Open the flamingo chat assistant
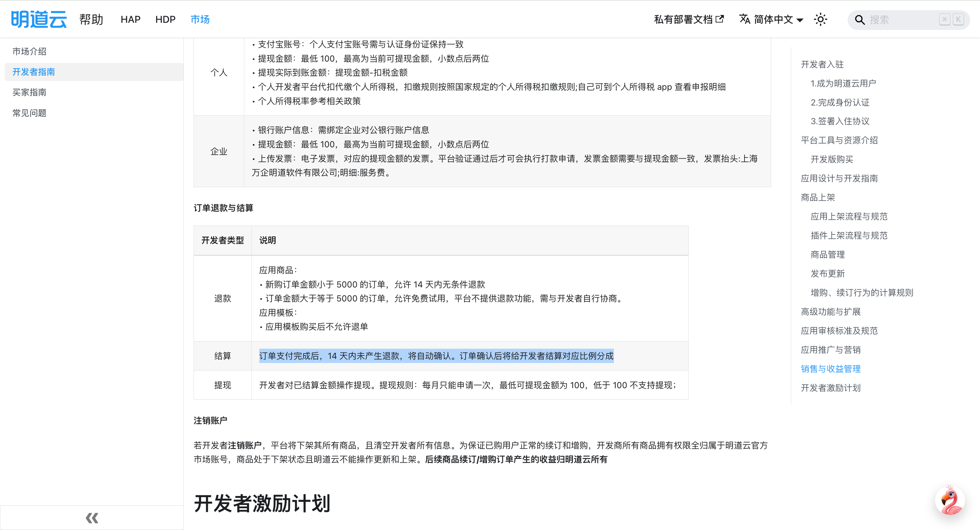 950,501
